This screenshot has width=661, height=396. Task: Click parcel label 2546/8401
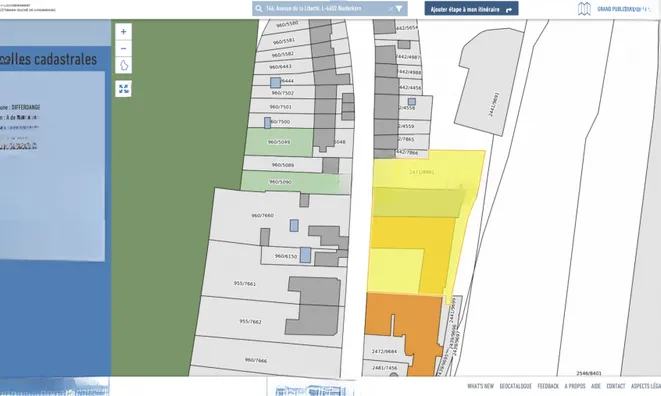589,373
